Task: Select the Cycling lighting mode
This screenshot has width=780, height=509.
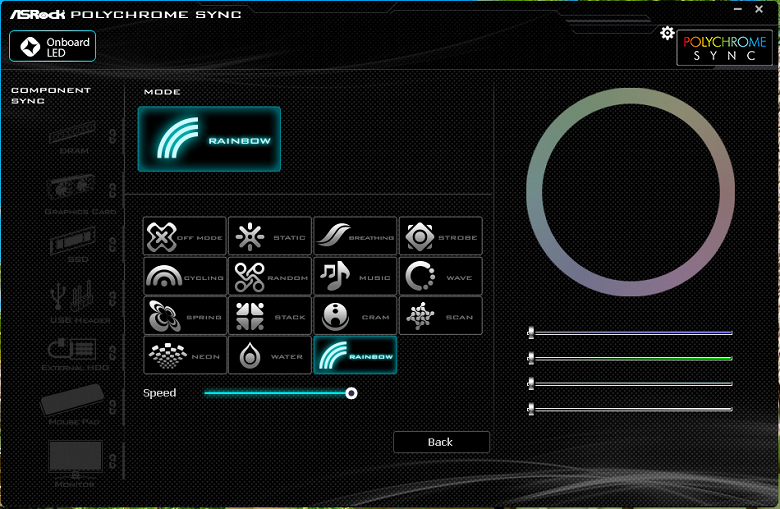Action: point(185,276)
